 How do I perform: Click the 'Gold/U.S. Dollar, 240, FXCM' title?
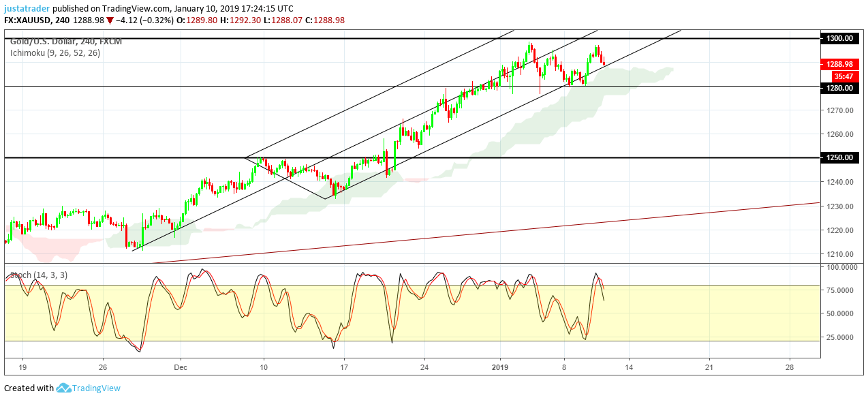coord(66,41)
